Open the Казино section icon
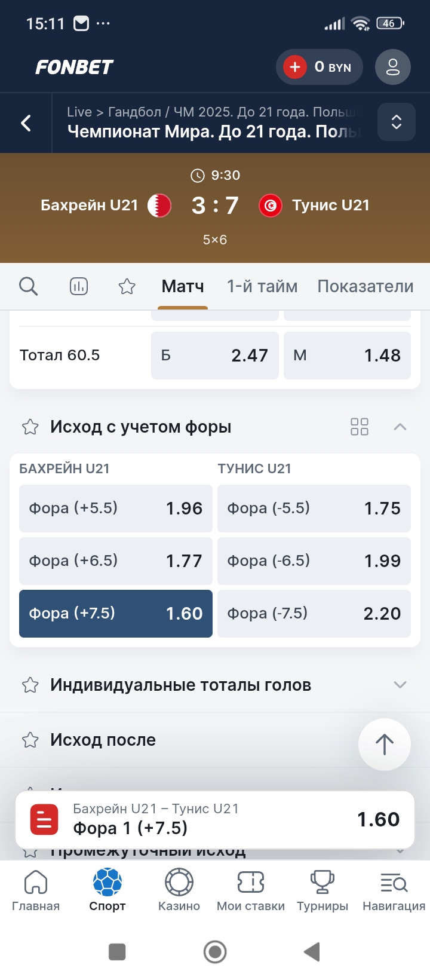 (x=179, y=890)
